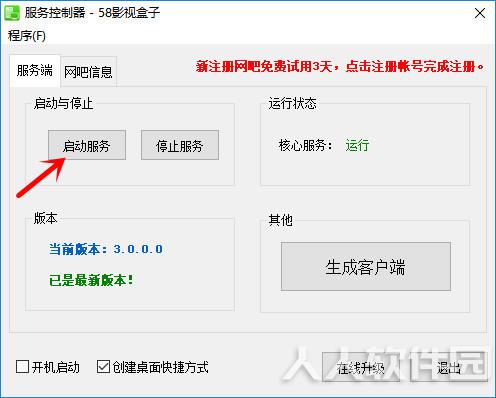This screenshot has width=496, height=398.
Task: Click the green 运行 status value
Action: pyautogui.click(x=357, y=145)
